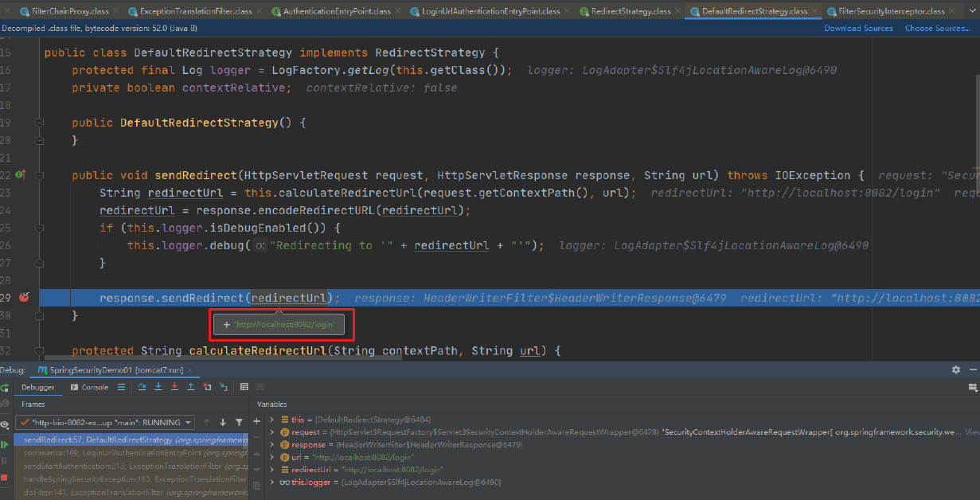Hide the debug tool window
The height and width of the screenshot is (500, 980).
click(973, 370)
